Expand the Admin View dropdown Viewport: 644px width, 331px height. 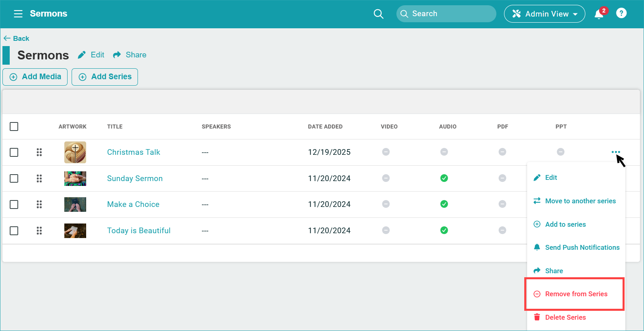point(544,14)
